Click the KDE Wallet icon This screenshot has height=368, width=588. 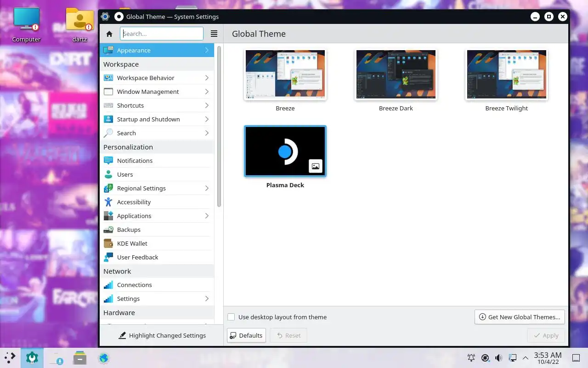click(108, 243)
